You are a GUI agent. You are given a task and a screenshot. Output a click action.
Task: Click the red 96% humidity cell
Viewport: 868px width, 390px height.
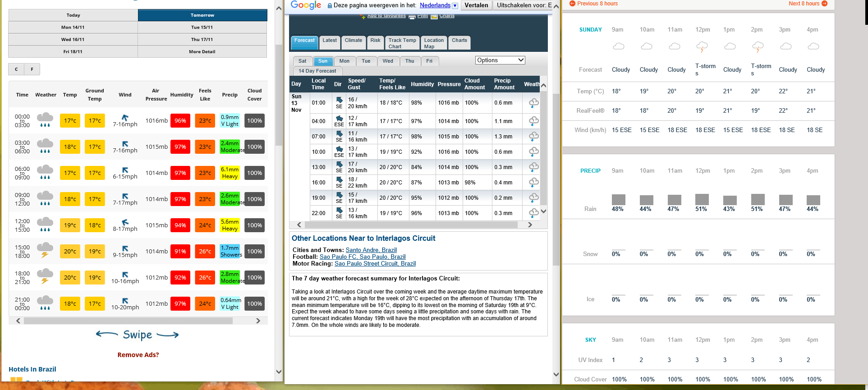tap(180, 121)
